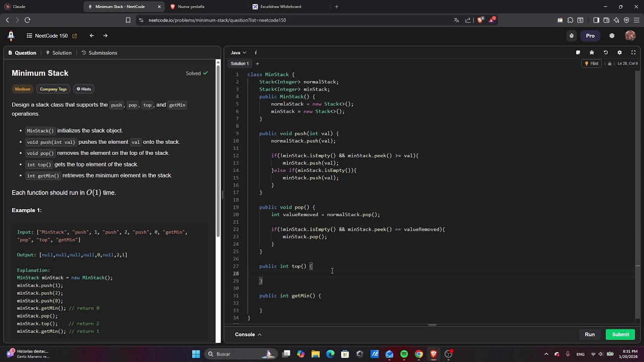Screen dimensions: 644x362
Task: Reload the page
Action: [27, 20]
